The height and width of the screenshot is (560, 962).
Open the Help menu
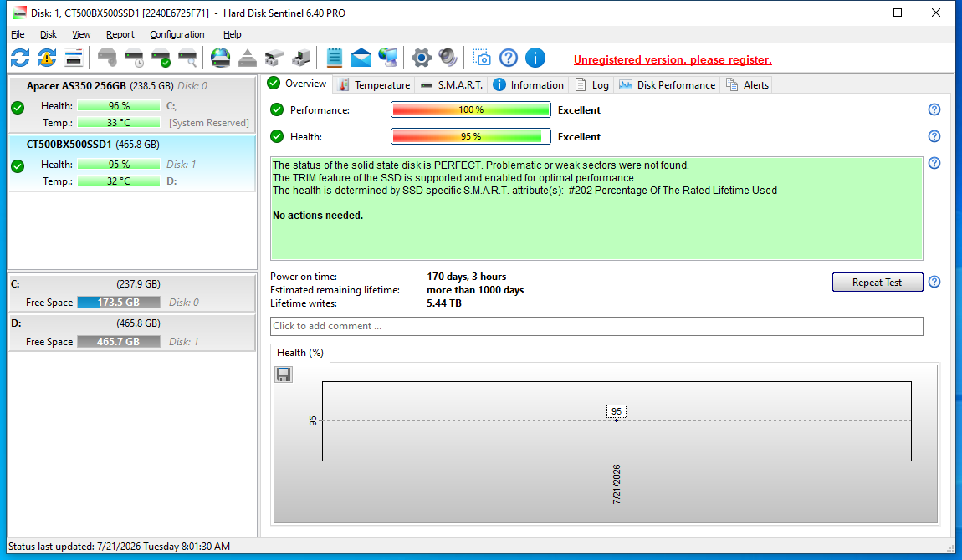tap(233, 34)
